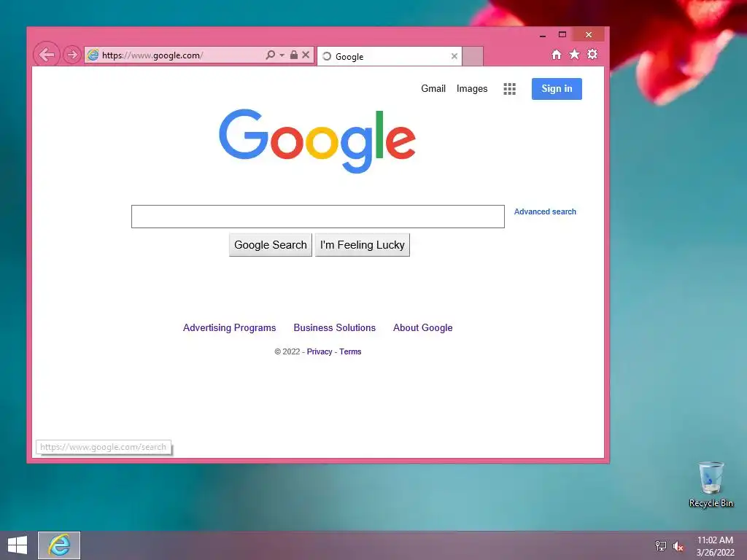Image resolution: width=747 pixels, height=560 pixels.
Task: Click the Sign in button
Action: click(x=557, y=88)
